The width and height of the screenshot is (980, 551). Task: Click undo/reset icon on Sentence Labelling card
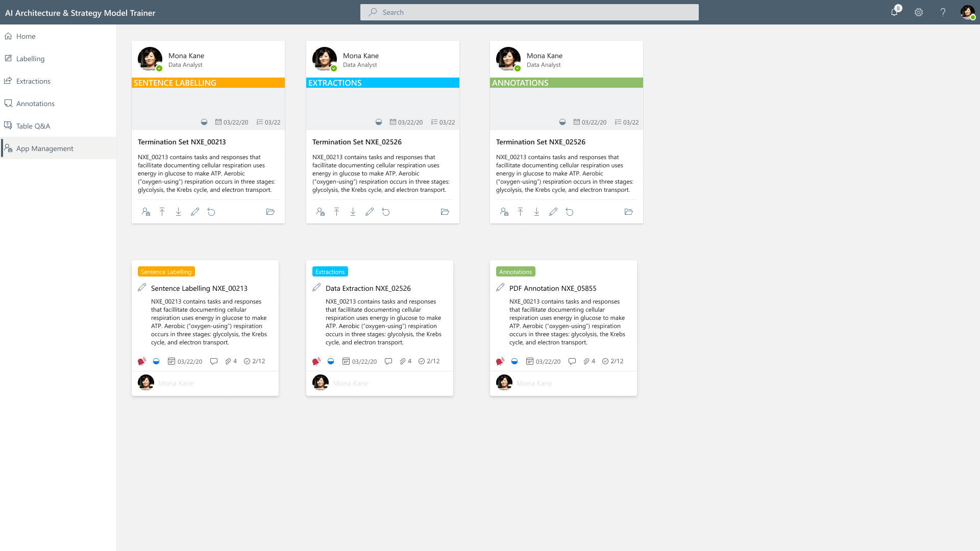coord(211,212)
